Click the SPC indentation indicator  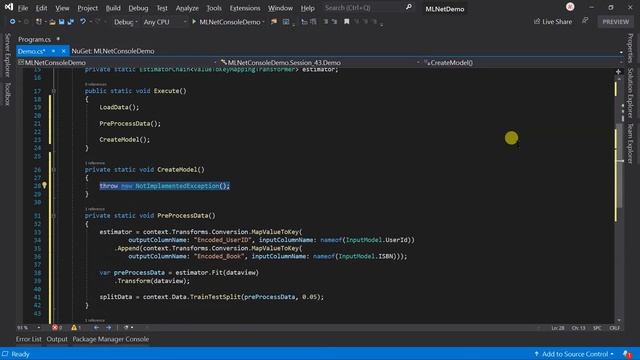tap(597, 328)
